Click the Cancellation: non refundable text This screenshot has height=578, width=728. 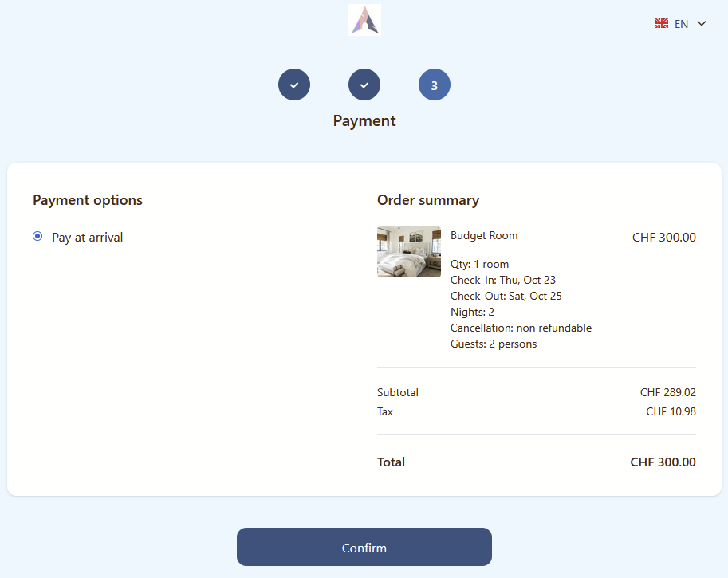(521, 328)
